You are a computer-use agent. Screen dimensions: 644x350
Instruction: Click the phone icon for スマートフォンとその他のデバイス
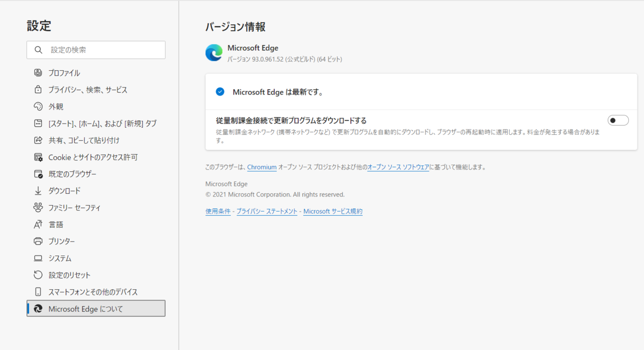(x=38, y=292)
